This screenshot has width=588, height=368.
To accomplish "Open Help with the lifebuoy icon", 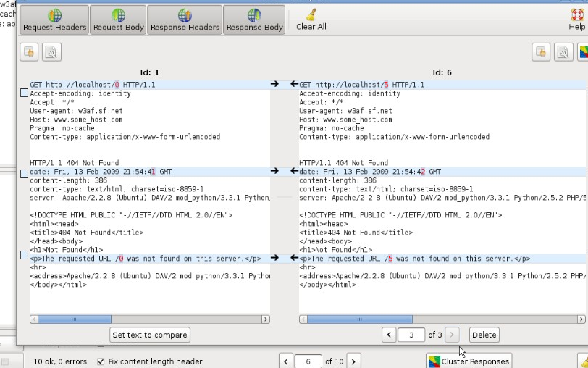I will point(576,20).
